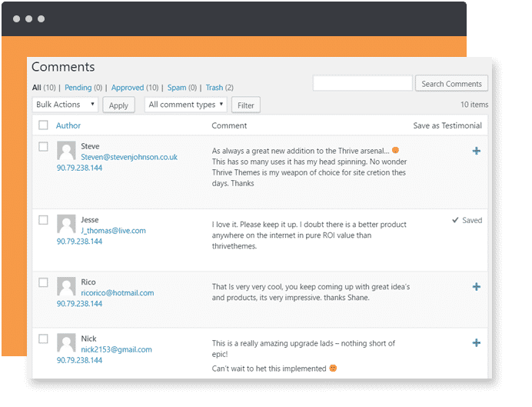Click Jesse's avatar image
Image resolution: width=532 pixels, height=407 pixels.
[x=66, y=225]
